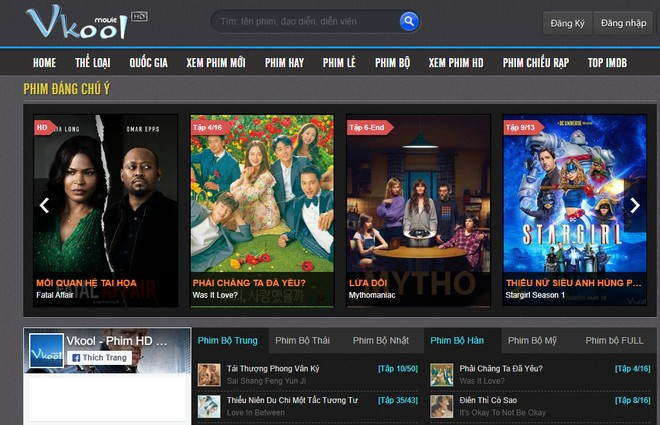
Task: Click Was It Love? small list thumbnail
Action: [442, 375]
